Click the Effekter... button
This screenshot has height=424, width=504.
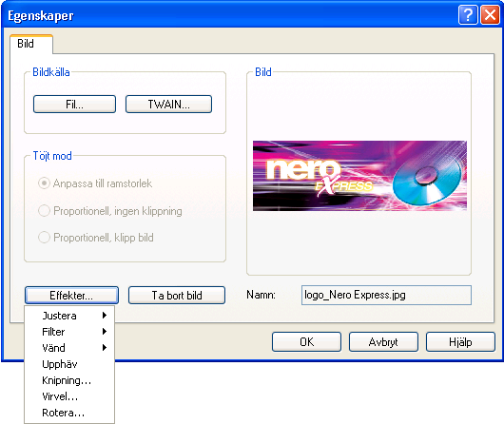click(71, 295)
